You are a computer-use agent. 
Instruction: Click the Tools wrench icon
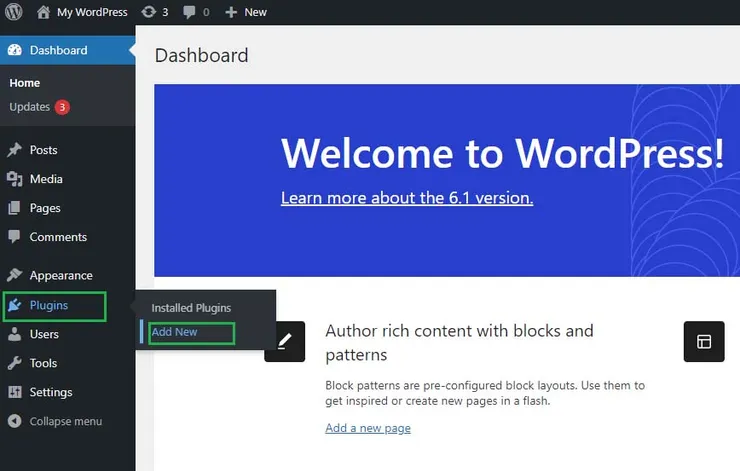pyautogui.click(x=15, y=363)
